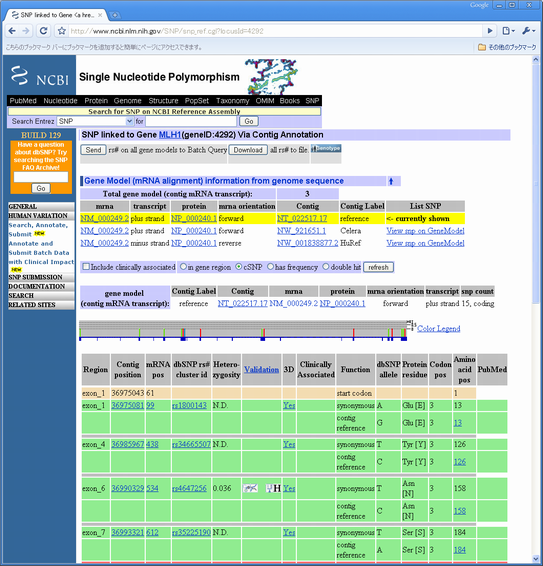Open RELATED SITES in left sidebar

pyautogui.click(x=41, y=305)
